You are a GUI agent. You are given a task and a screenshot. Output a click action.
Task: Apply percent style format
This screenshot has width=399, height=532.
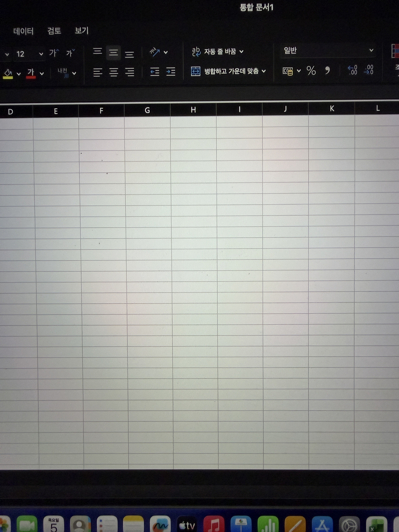pyautogui.click(x=311, y=71)
